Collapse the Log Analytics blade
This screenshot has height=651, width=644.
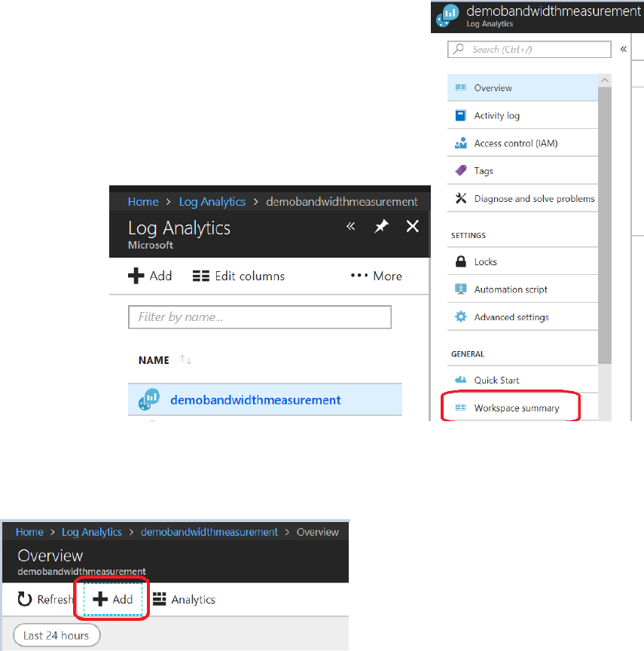point(351,226)
